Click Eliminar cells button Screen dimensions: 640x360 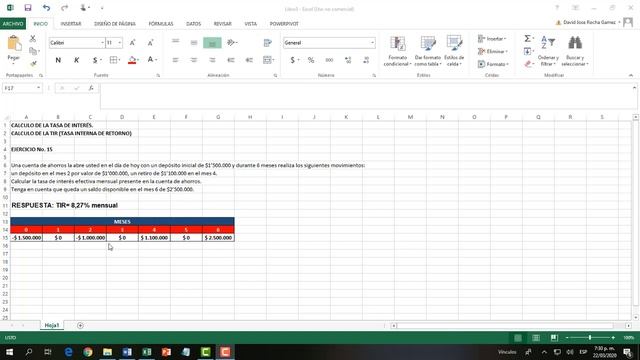pos(493,51)
